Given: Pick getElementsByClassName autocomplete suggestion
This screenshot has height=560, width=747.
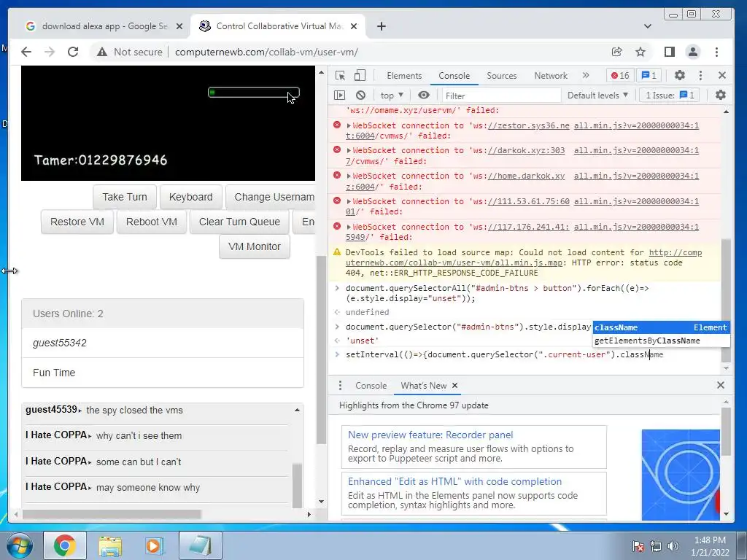Looking at the screenshot, I should pyautogui.click(x=661, y=341).
